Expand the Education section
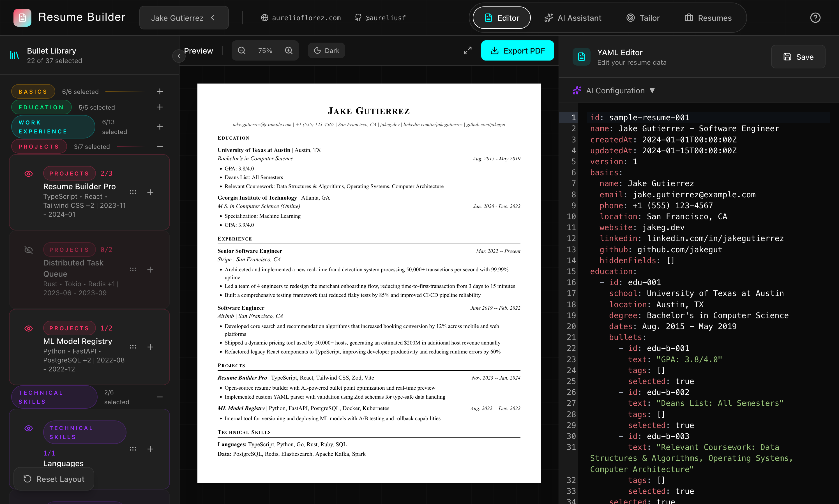Image resolution: width=839 pixels, height=504 pixels. click(160, 107)
